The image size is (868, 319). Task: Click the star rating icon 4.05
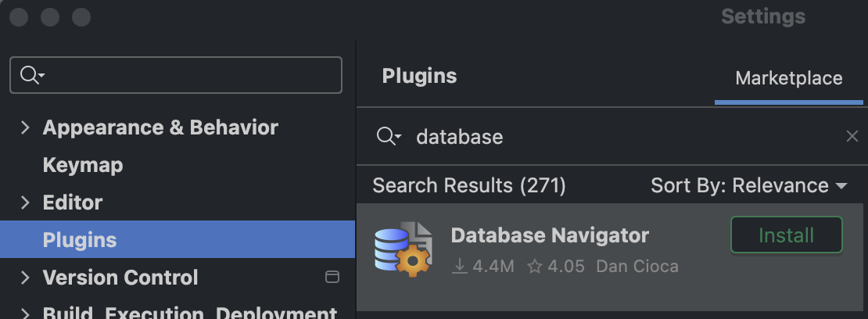tap(535, 267)
